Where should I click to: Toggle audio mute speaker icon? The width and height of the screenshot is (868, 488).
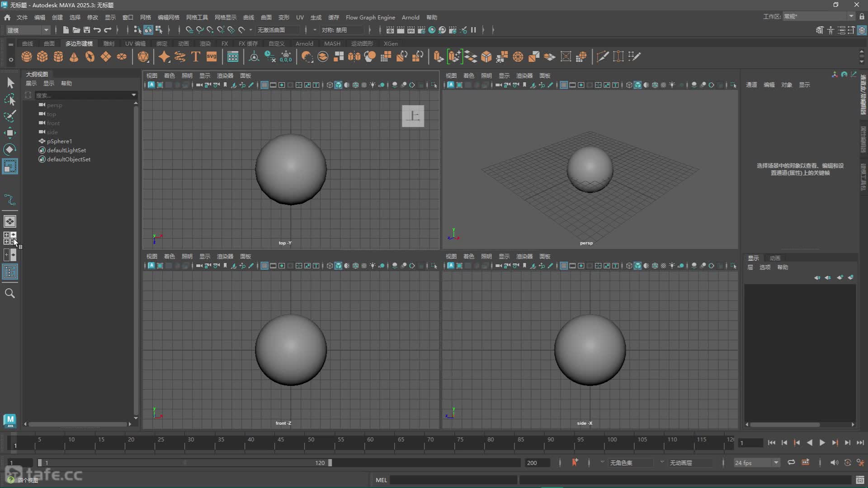tap(834, 462)
